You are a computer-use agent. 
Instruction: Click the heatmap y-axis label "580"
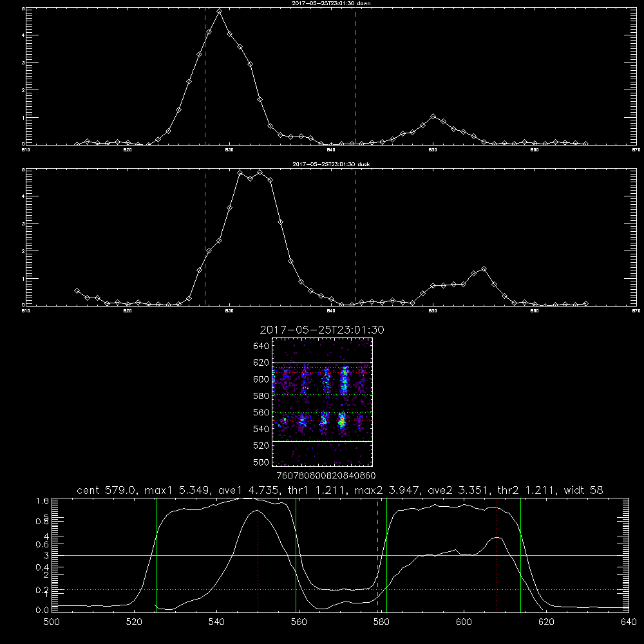click(261, 395)
